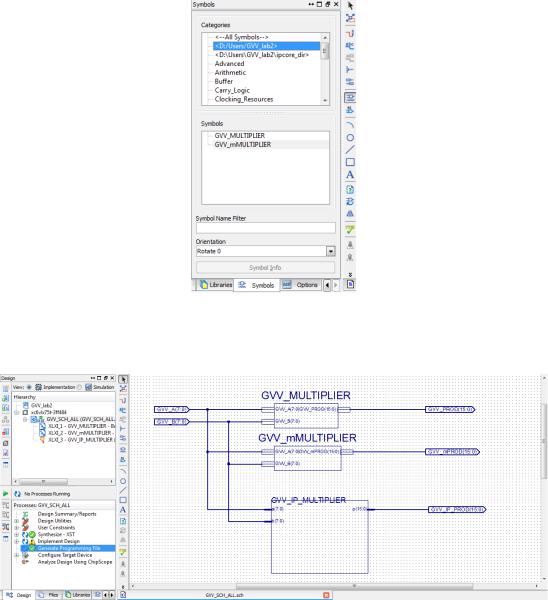
Task: Click the Categories list vertical scrollbar thumb
Action: [325, 51]
